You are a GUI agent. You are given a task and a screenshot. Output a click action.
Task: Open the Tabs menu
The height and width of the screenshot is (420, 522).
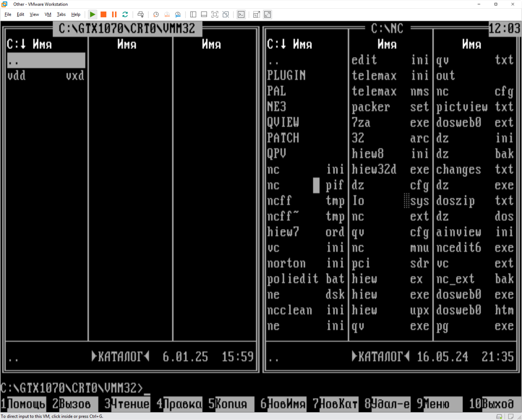61,14
